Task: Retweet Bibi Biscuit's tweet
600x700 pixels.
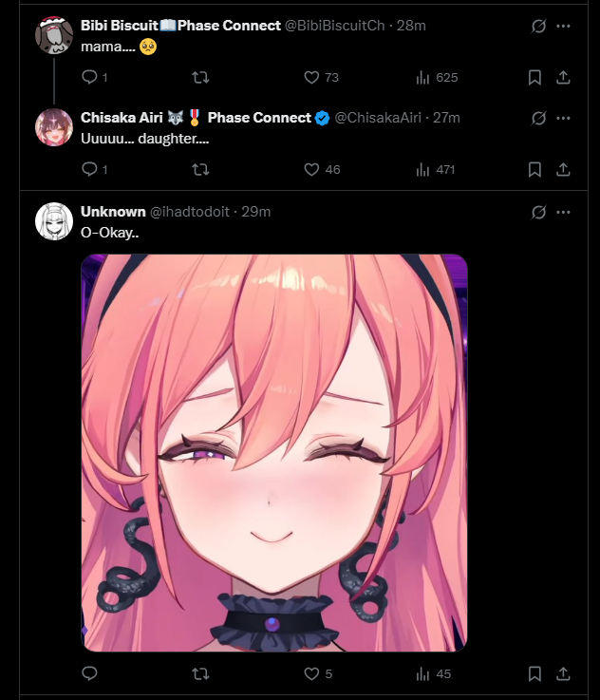Action: (x=200, y=78)
